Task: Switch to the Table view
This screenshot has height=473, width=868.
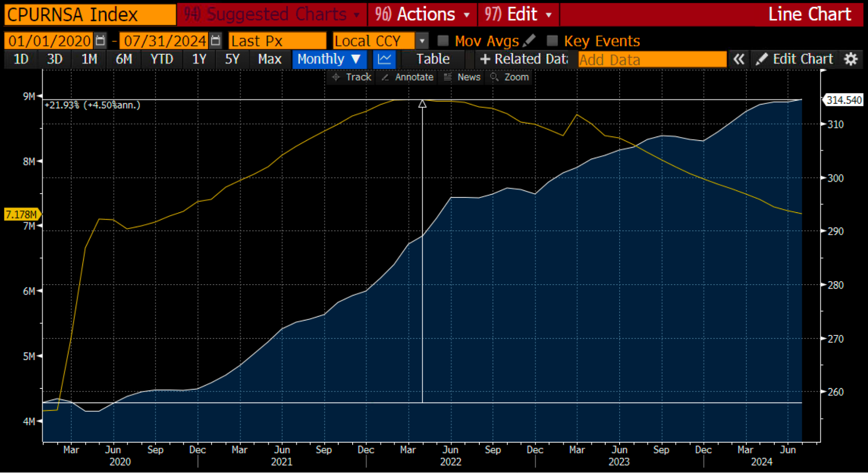Action: point(433,59)
